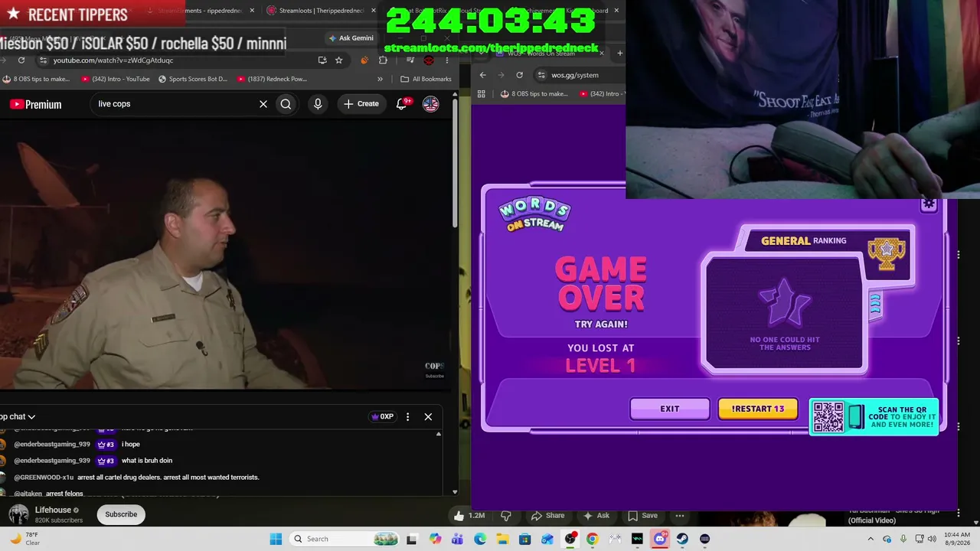Open the install app icon in YouTube address bar
Screen dimensions: 980x551
tap(322, 60)
